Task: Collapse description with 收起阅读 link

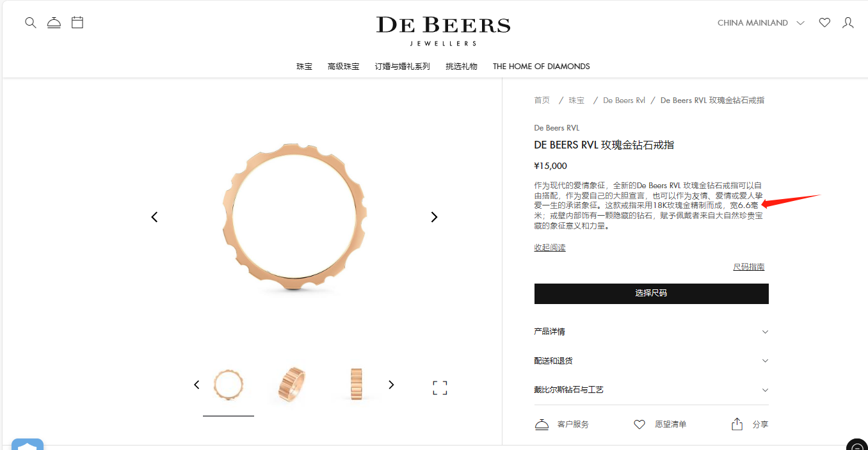Action: (550, 248)
